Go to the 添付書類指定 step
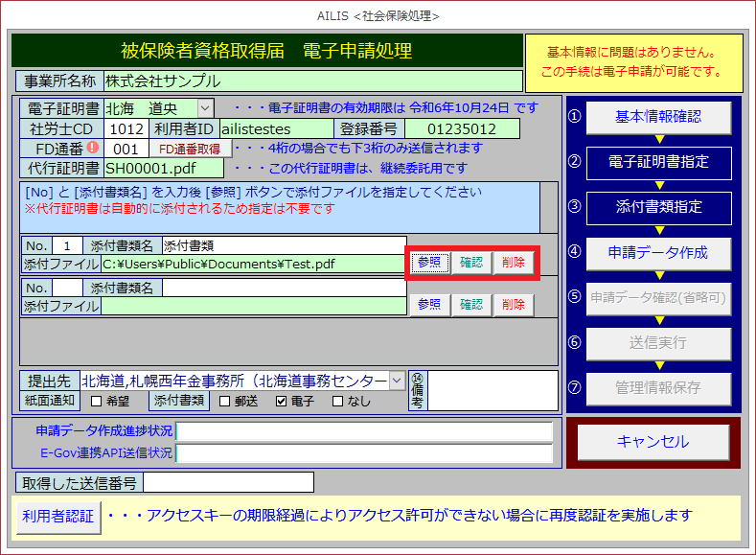Screen dimensions: 756x555 [x=657, y=207]
